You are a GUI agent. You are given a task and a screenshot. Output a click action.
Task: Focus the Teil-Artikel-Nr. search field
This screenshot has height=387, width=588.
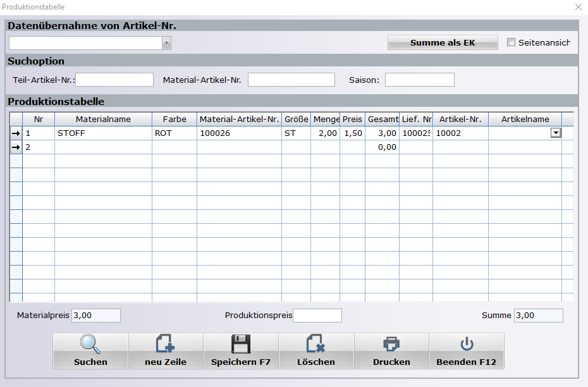coord(114,80)
